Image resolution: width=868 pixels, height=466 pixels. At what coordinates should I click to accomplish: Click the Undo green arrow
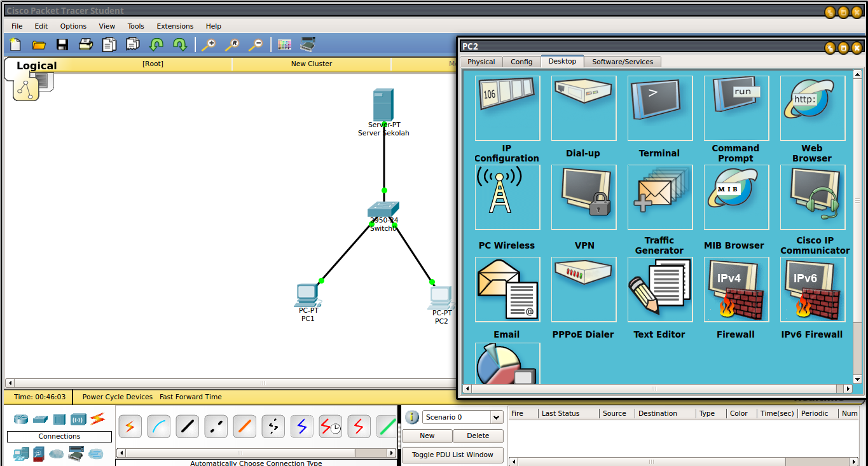click(156, 45)
